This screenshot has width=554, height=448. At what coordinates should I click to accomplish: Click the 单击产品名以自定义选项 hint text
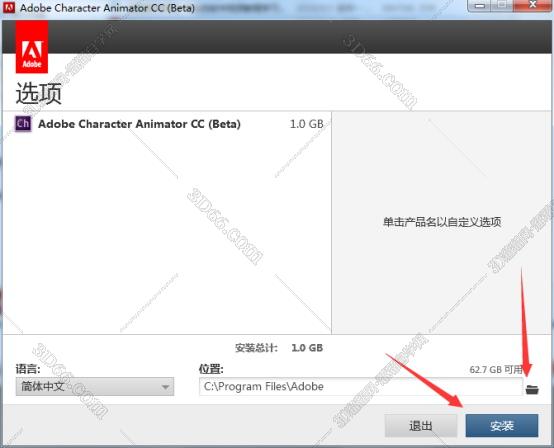pyautogui.click(x=442, y=222)
